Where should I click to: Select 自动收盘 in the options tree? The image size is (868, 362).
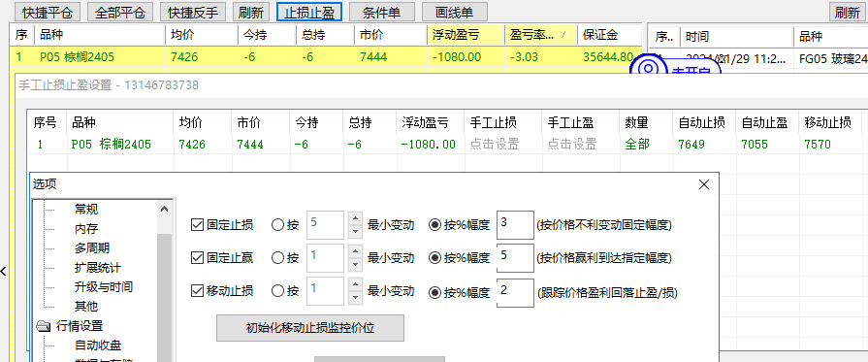click(x=97, y=346)
